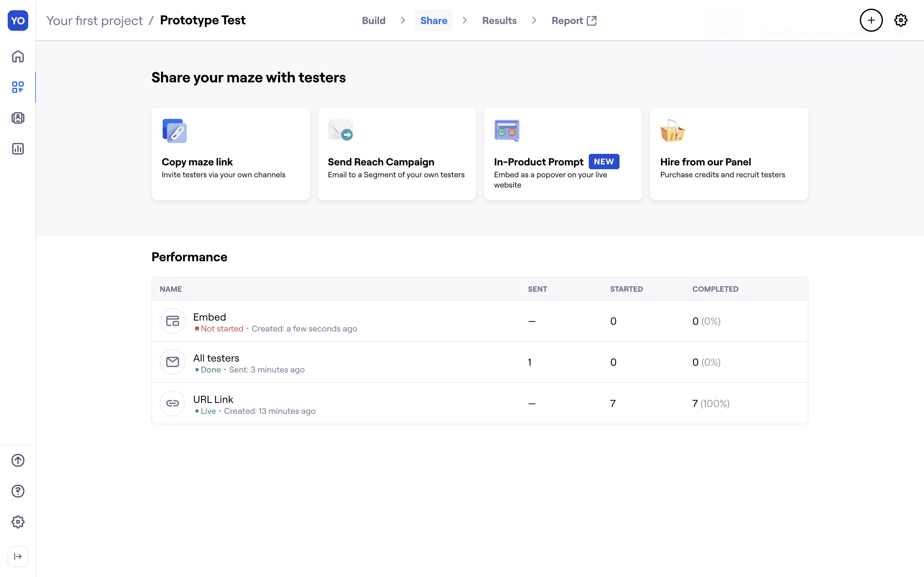Expand the sidebar with arrow button
Image resolution: width=924 pixels, height=577 pixels.
18,556
